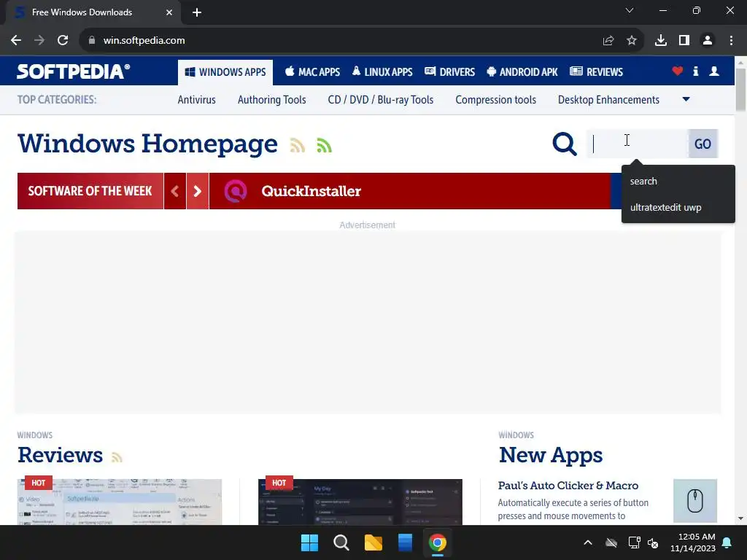Viewport: 747px width, 560px height.
Task: Click the Chrome icon in the taskbar
Action: click(x=438, y=542)
